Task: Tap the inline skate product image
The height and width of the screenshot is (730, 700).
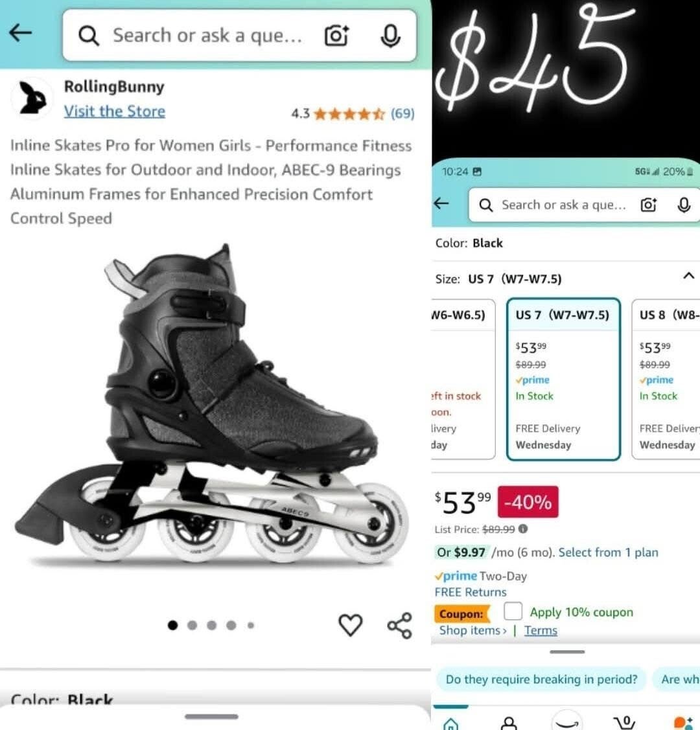Action: (x=214, y=408)
